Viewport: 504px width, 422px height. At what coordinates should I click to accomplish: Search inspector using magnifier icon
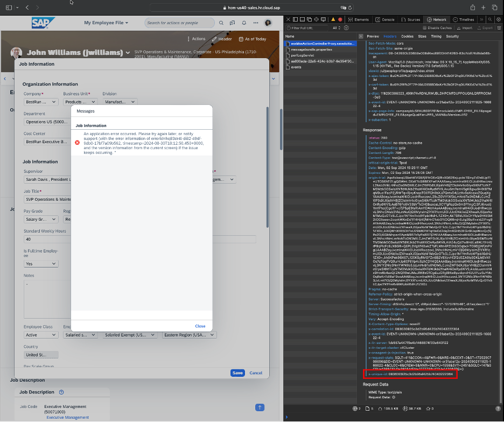490,19
